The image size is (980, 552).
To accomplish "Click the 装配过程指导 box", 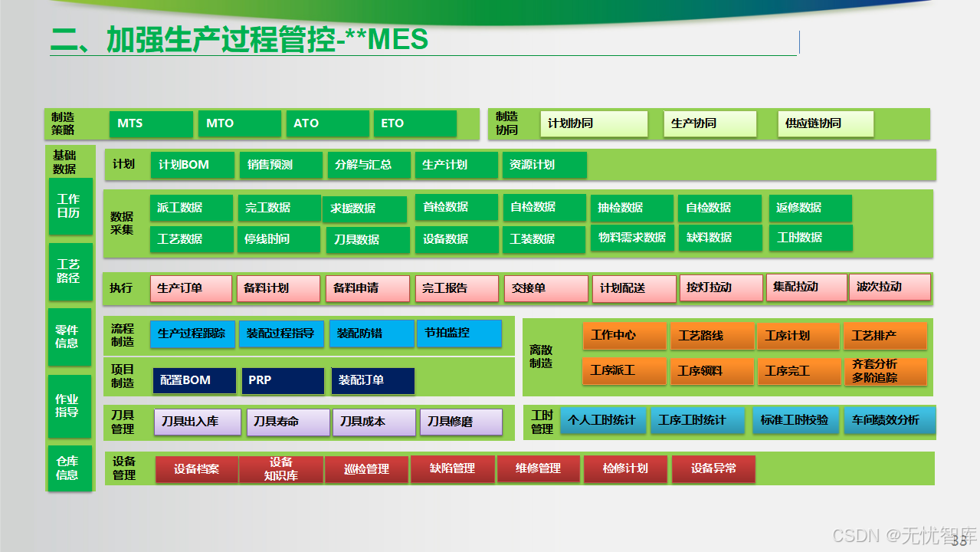I will point(281,333).
